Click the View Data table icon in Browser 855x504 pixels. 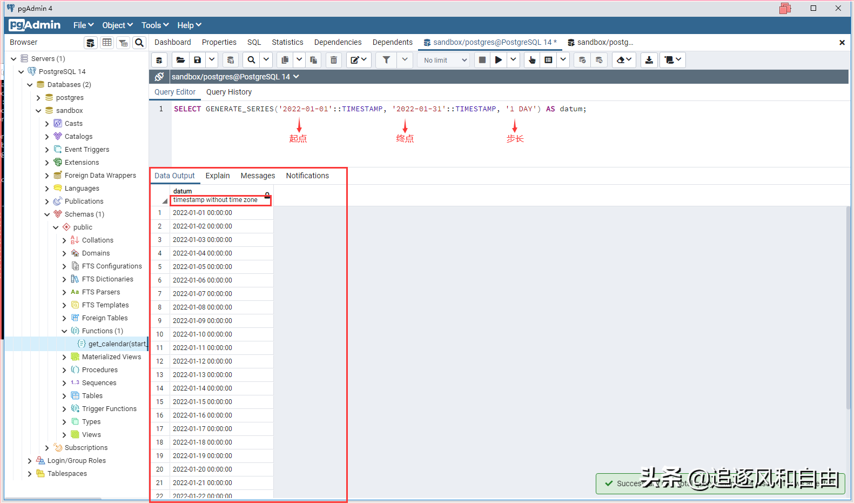107,43
